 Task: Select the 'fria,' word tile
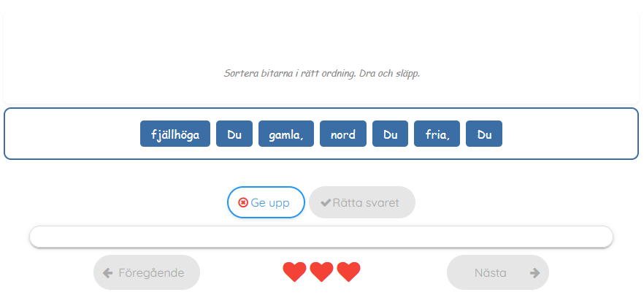(437, 134)
